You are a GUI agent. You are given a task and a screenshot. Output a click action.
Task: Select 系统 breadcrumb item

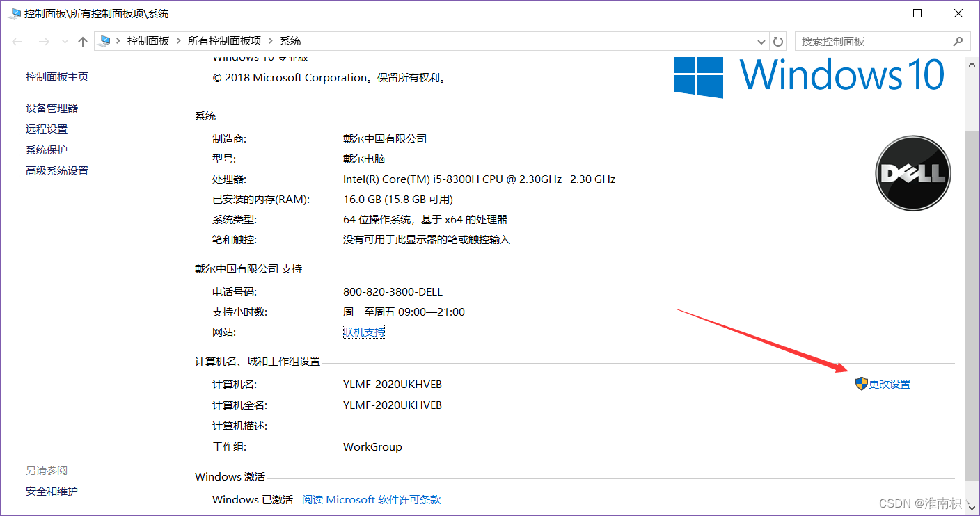point(290,41)
